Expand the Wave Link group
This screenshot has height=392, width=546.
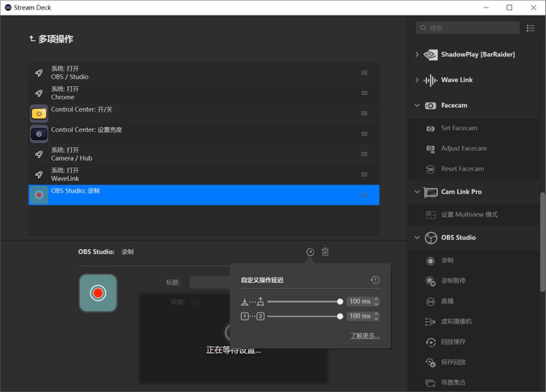[x=417, y=80]
